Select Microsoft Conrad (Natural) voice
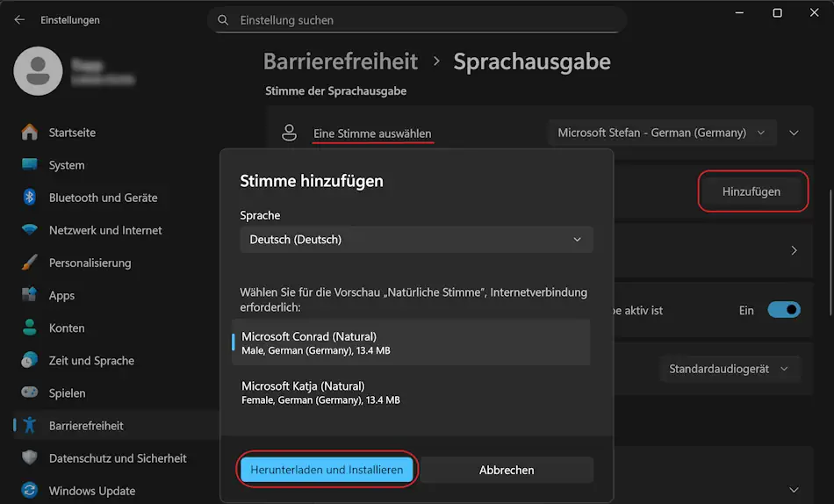This screenshot has height=504, width=834. pyautogui.click(x=411, y=342)
